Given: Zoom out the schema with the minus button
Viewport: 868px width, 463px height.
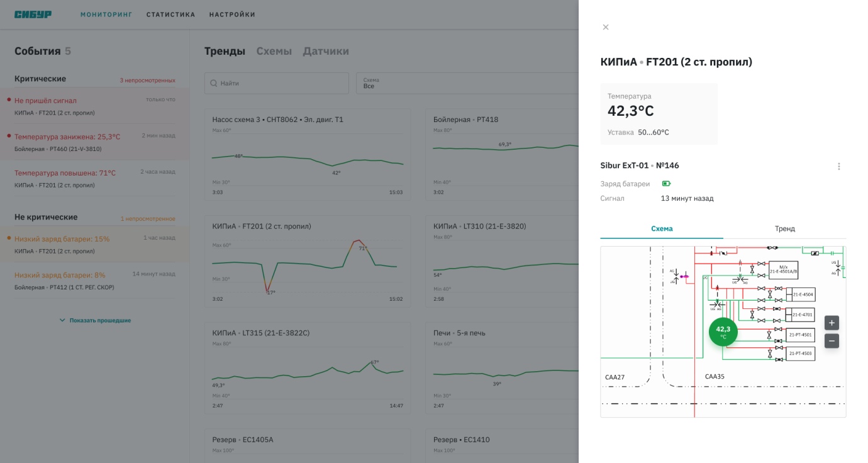Looking at the screenshot, I should 832,342.
